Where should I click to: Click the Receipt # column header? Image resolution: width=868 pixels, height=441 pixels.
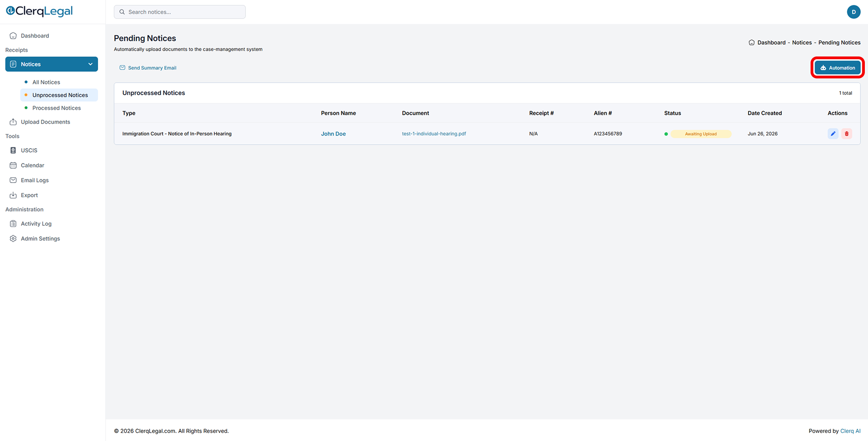[x=541, y=113]
